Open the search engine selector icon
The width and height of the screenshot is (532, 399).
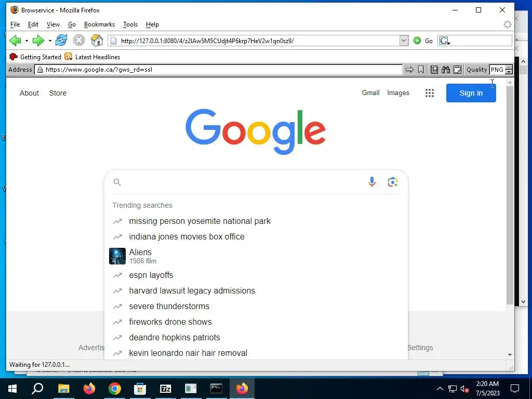(445, 41)
